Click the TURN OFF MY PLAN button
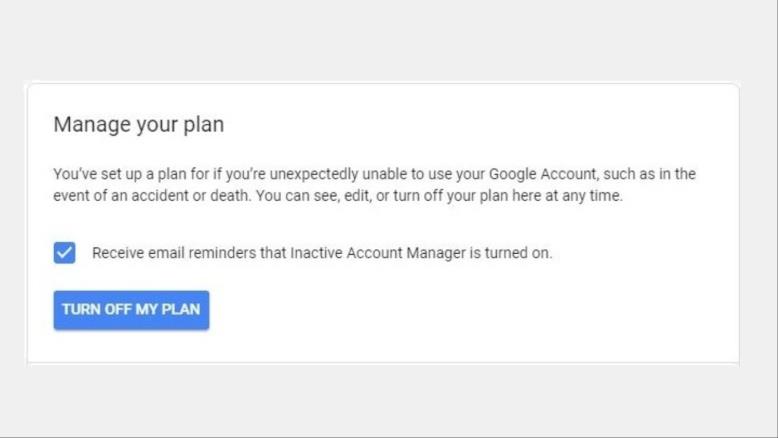Screen dimensions: 778x438 click(131, 310)
